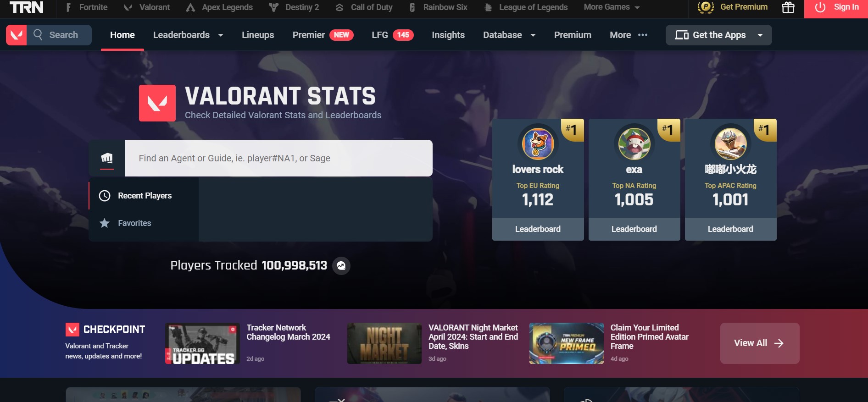Open the lovers rock player avatar

point(538,143)
